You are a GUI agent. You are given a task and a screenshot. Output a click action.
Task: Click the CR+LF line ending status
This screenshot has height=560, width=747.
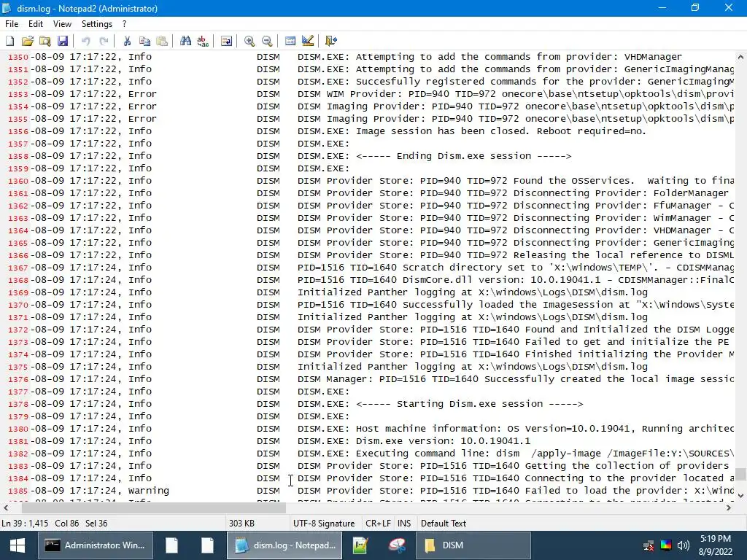point(379,523)
